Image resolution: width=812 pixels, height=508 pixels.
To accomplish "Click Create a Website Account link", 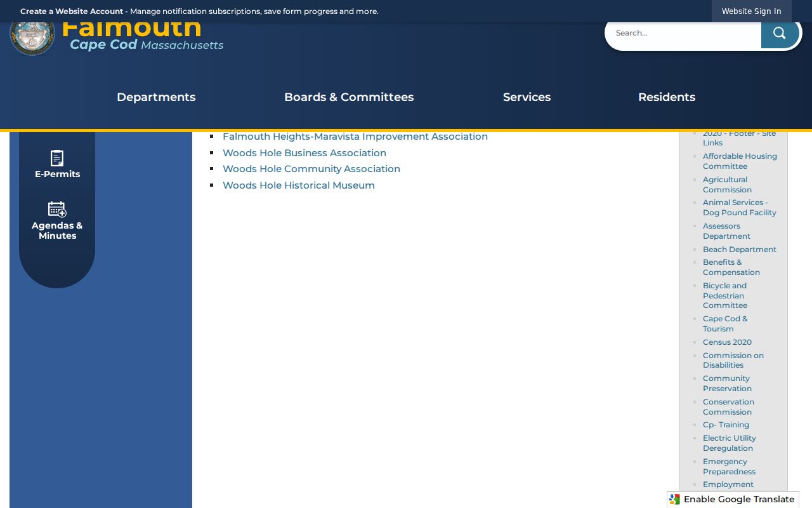I will point(72,11).
